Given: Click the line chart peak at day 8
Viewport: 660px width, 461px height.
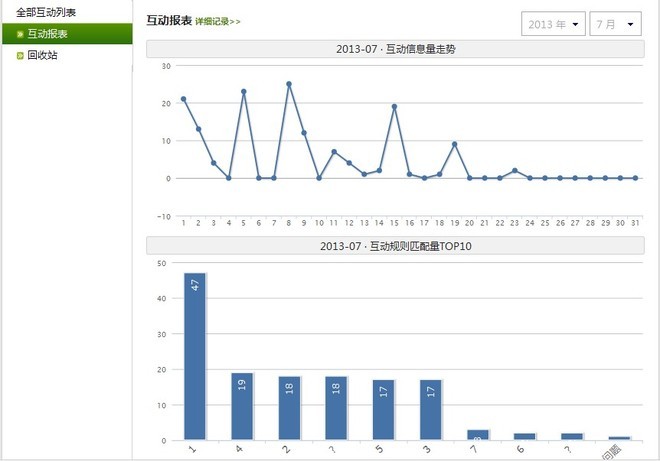Looking at the screenshot, I should pyautogui.click(x=289, y=84).
